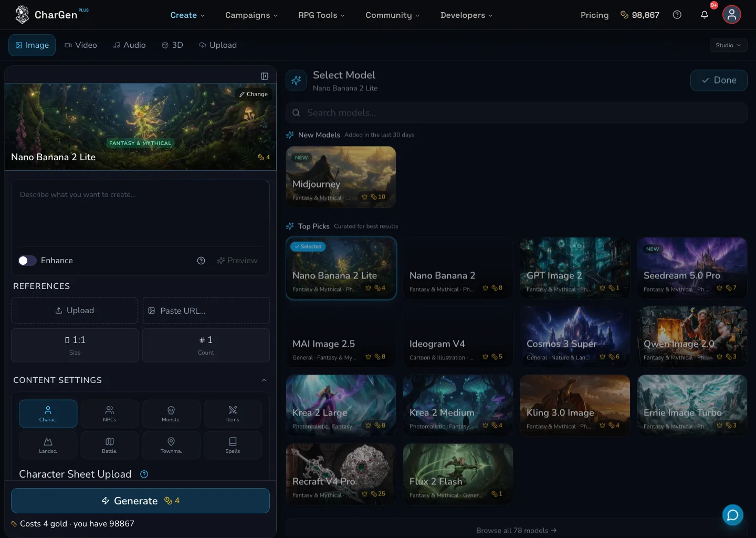Select the GPT Image 2 model card
Image resolution: width=756 pixels, height=538 pixels.
(575, 268)
